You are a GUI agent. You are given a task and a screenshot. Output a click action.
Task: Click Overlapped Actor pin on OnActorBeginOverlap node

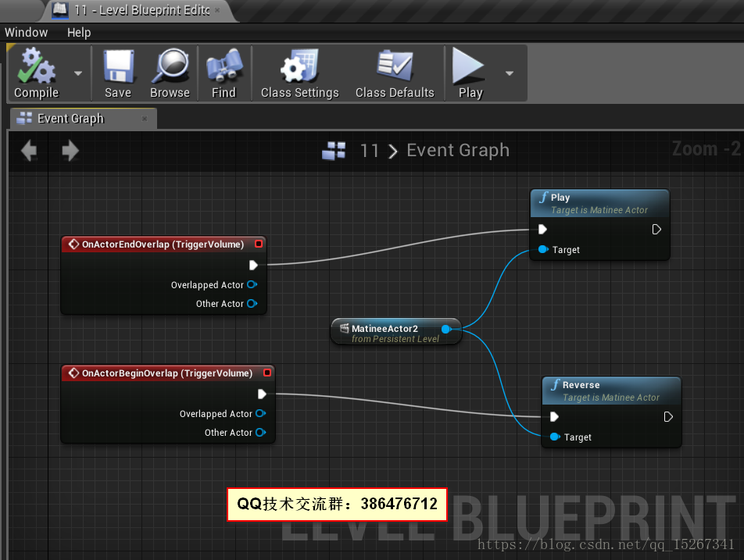tap(260, 413)
